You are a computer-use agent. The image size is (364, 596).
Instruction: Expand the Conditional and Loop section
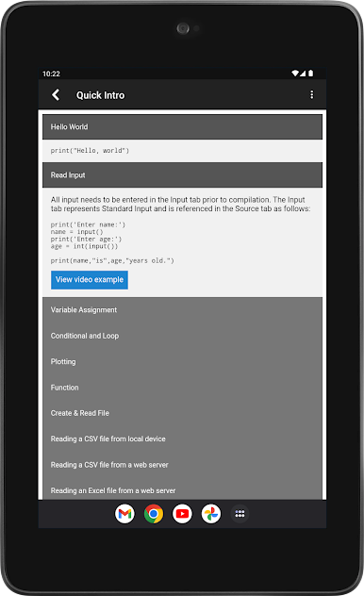click(182, 336)
